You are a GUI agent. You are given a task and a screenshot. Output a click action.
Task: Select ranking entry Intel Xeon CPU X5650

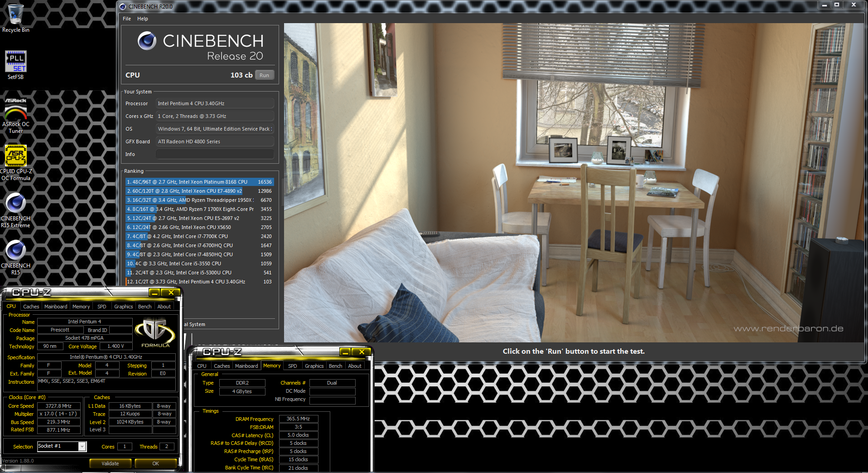[199, 227]
